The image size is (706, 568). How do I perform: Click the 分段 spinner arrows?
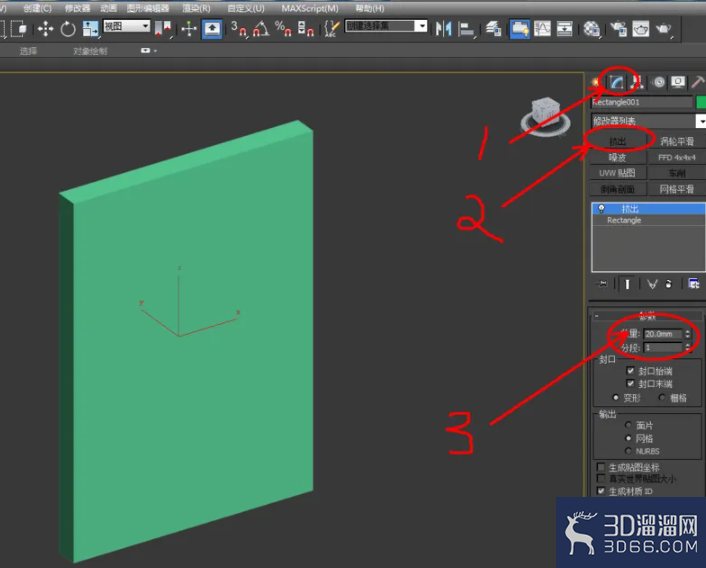click(x=688, y=347)
